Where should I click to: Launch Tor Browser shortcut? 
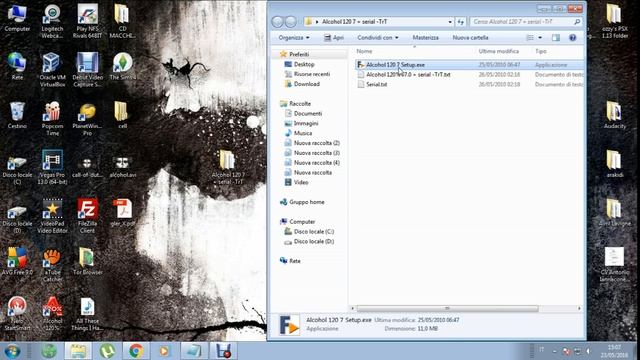[87, 261]
